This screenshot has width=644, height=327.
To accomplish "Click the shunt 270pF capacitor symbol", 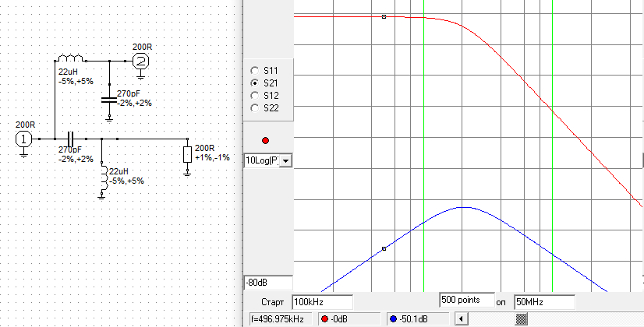I will click(109, 100).
